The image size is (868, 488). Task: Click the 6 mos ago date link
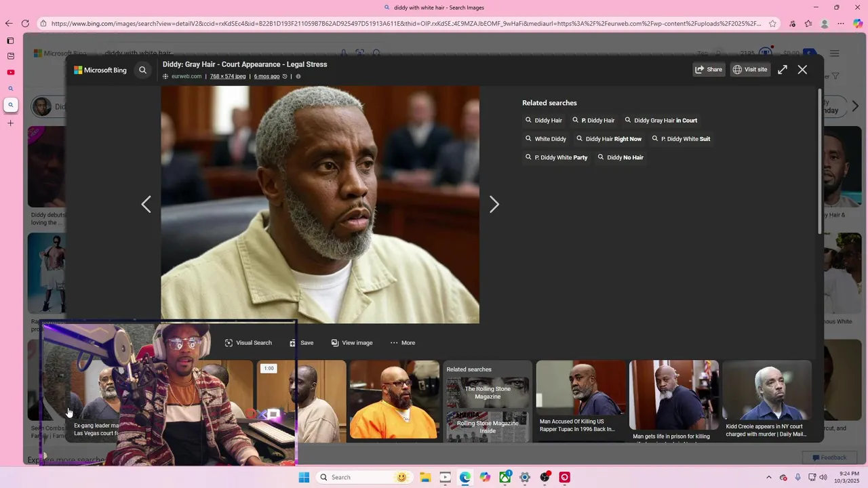(x=267, y=77)
